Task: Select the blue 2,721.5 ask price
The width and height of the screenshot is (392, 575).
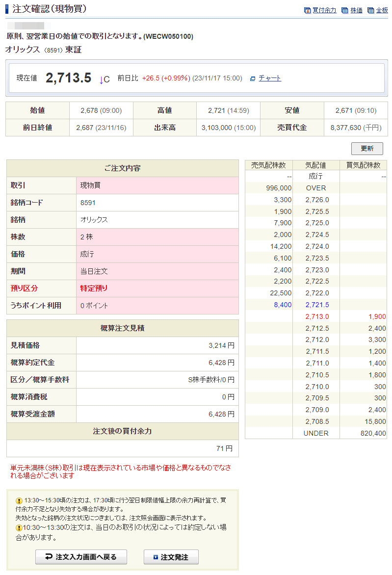Action: tap(317, 305)
